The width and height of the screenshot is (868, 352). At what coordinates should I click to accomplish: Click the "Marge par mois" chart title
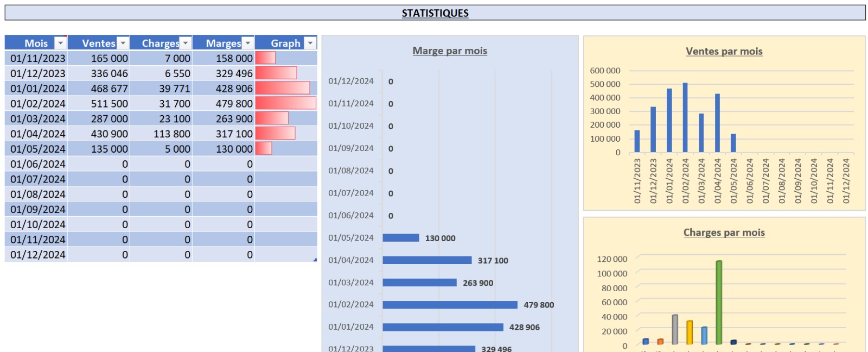[x=450, y=51]
